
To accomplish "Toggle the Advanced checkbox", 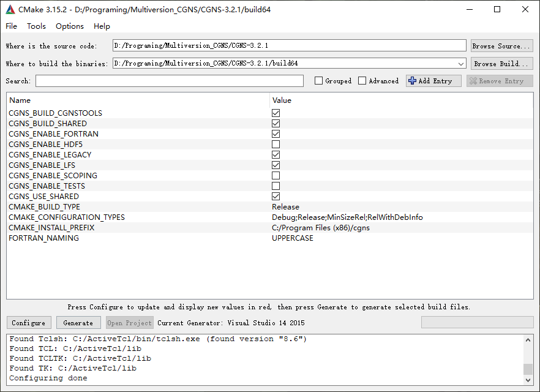I will [362, 81].
